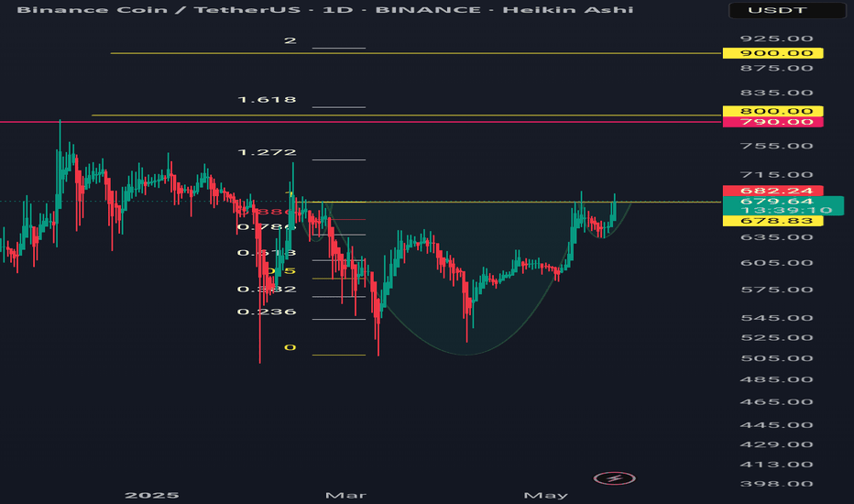This screenshot has height=504, width=854.
Task: Click 925.00 on the price scale
Action: [x=777, y=38]
